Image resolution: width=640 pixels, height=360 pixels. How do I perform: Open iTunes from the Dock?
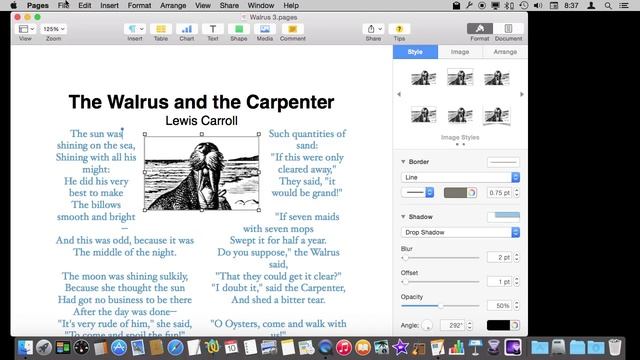(344, 348)
